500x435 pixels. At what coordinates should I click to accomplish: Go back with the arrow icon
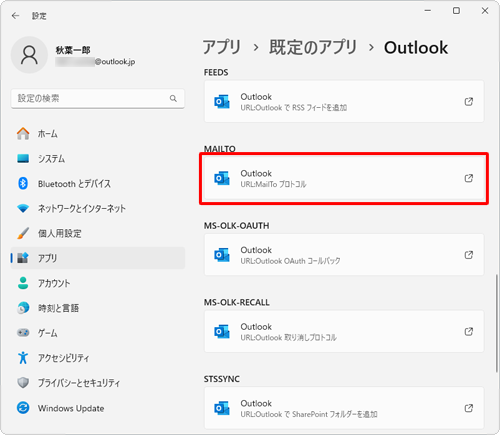[x=15, y=16]
